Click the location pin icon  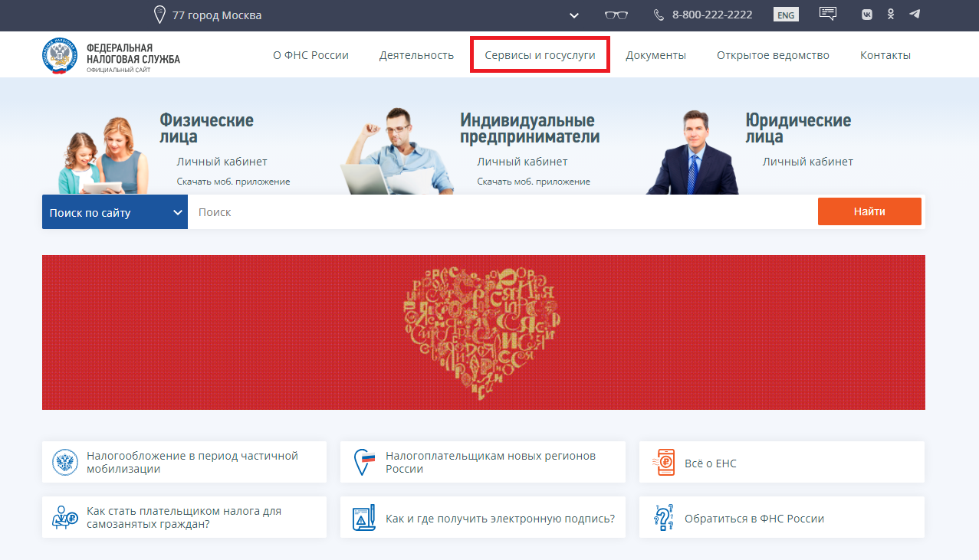pos(159,15)
